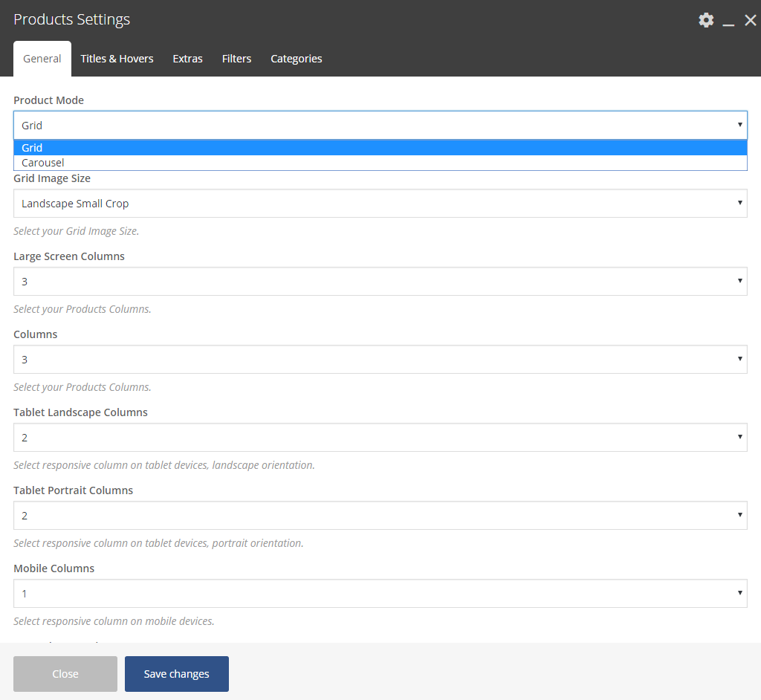Click the Tablet Portrait Columns label
Image resolution: width=761 pixels, height=700 pixels.
point(74,490)
